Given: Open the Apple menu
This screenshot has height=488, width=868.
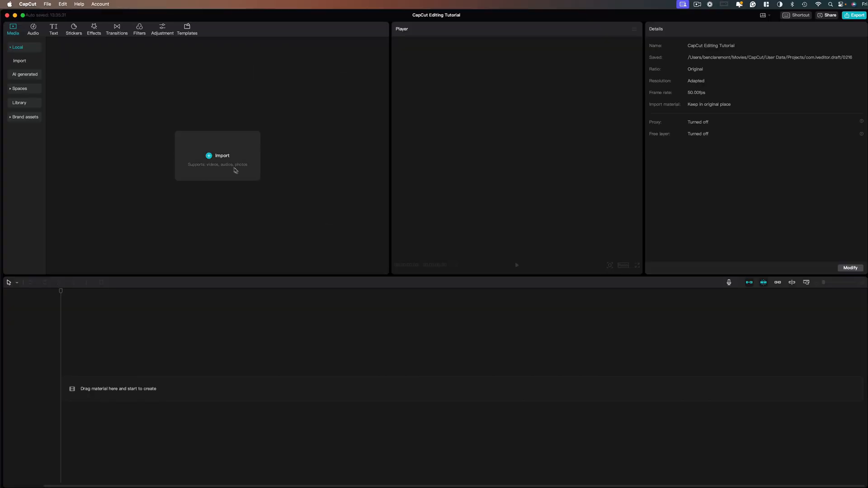Looking at the screenshot, I should pyautogui.click(x=9, y=4).
